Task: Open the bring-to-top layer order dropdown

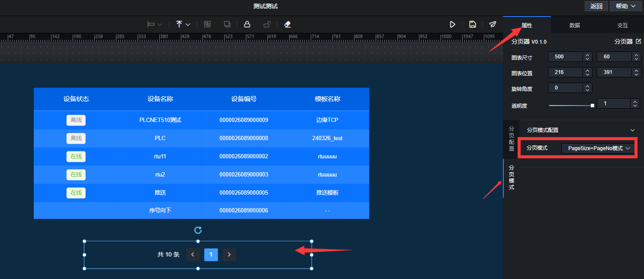Action: [183, 24]
